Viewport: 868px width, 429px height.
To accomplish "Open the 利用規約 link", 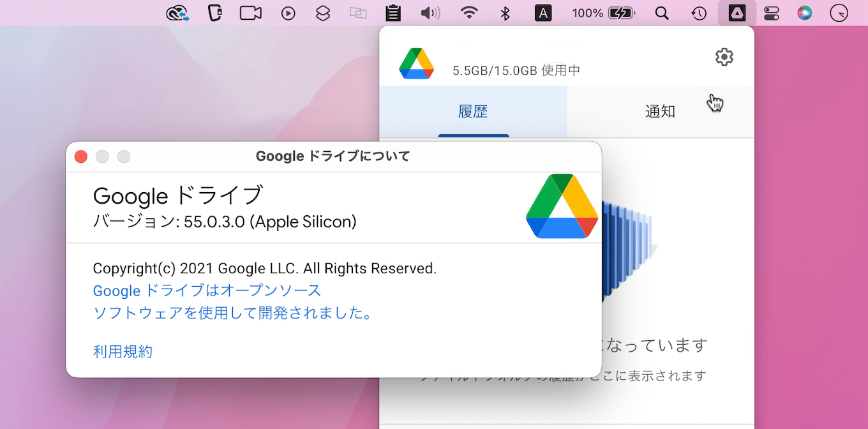I will coord(123,351).
